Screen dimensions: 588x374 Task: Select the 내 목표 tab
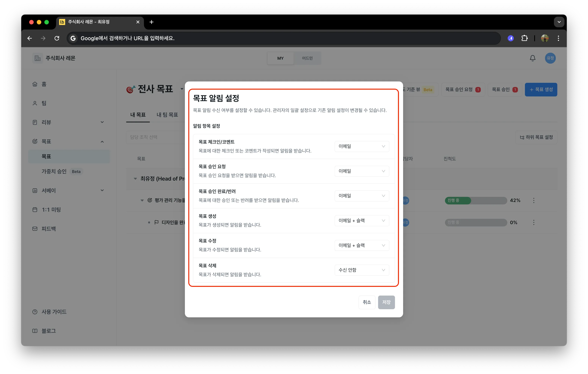coord(138,115)
